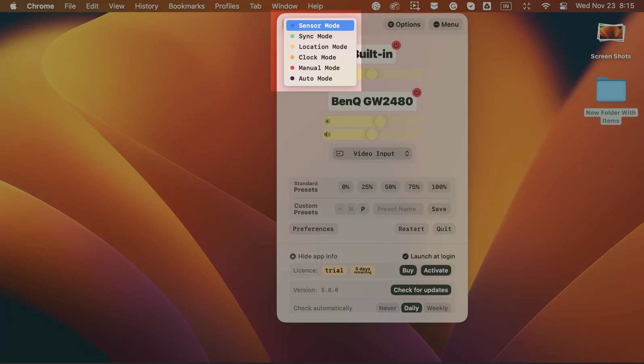Apply the 50% standard preset
The width and height of the screenshot is (644, 364).
(391, 187)
